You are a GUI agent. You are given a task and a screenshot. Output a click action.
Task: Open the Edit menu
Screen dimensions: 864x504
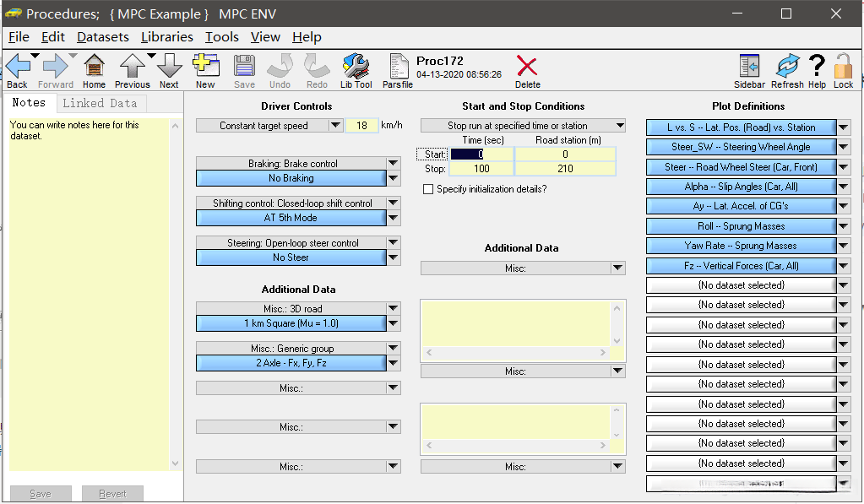pos(53,37)
